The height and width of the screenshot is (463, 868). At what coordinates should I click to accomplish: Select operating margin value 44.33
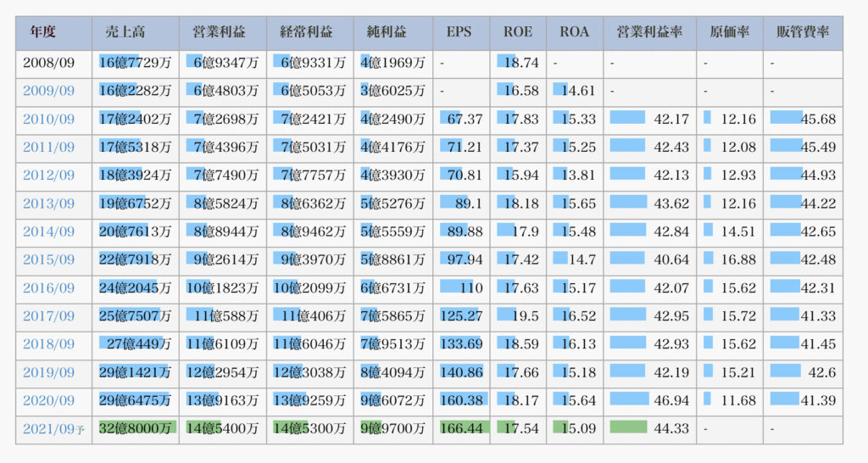coord(671,429)
